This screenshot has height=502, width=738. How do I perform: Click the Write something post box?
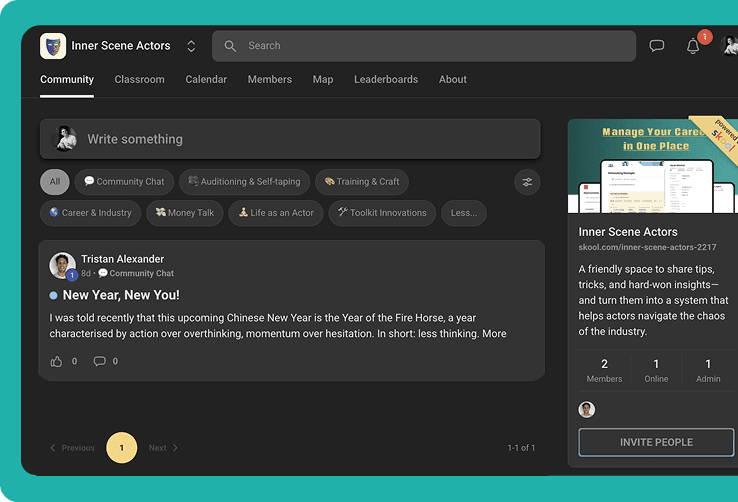click(290, 139)
